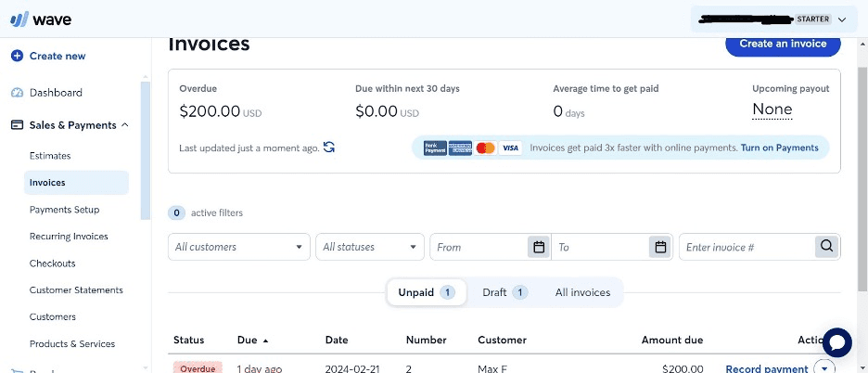
Task: Click the refresh icon beside last updated
Action: 329,148
